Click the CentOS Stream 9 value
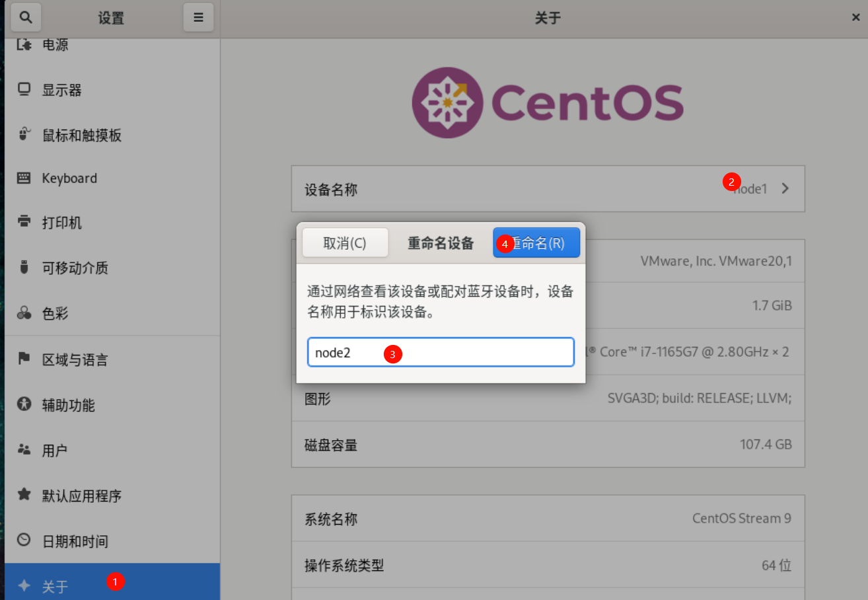 click(742, 518)
